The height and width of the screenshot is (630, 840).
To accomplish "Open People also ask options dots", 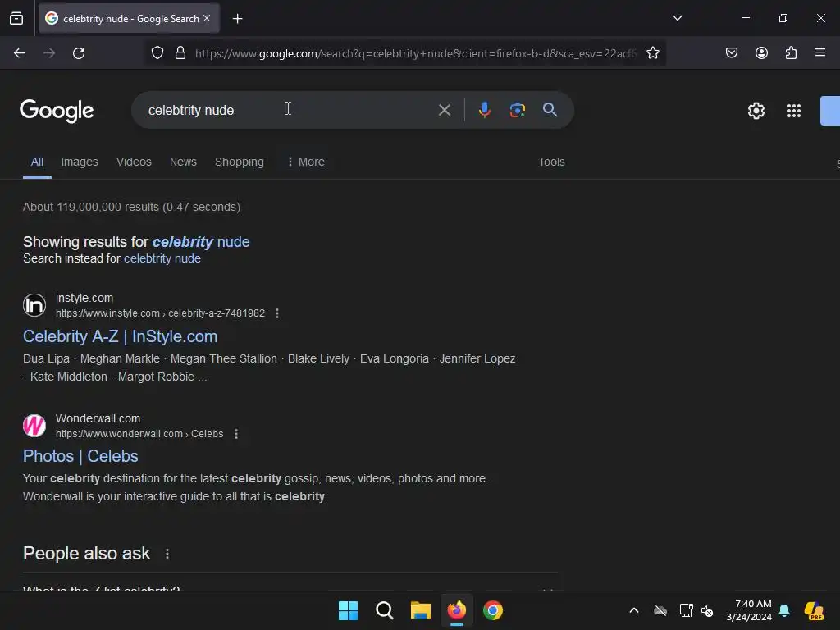I will click(167, 554).
